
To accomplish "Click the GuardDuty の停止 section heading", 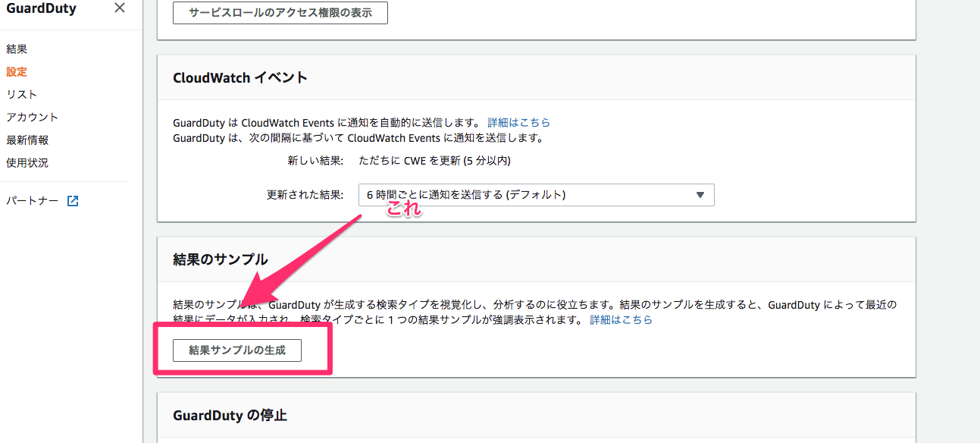I will 230,415.
